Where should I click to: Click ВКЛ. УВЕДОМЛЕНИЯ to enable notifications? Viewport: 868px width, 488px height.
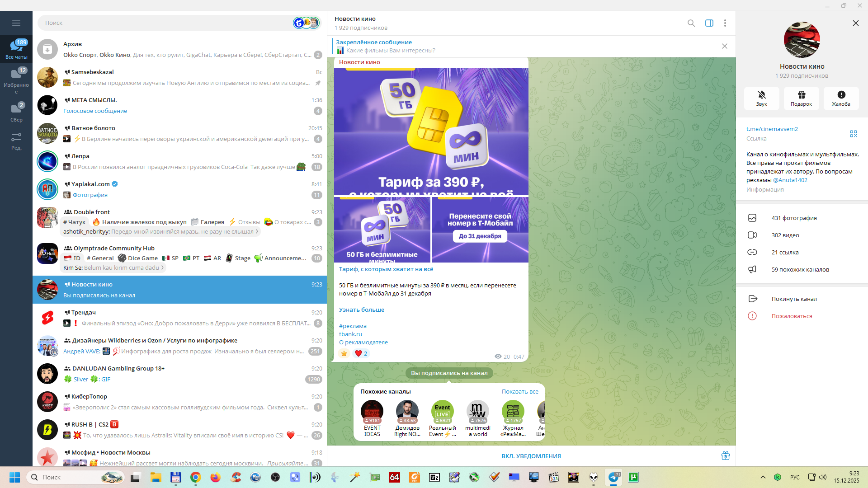tap(531, 456)
